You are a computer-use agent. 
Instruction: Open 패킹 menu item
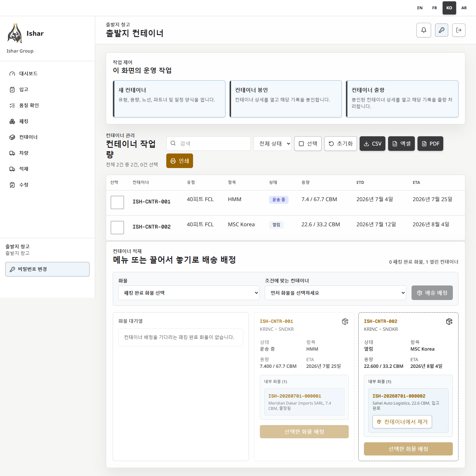pyautogui.click(x=48, y=121)
